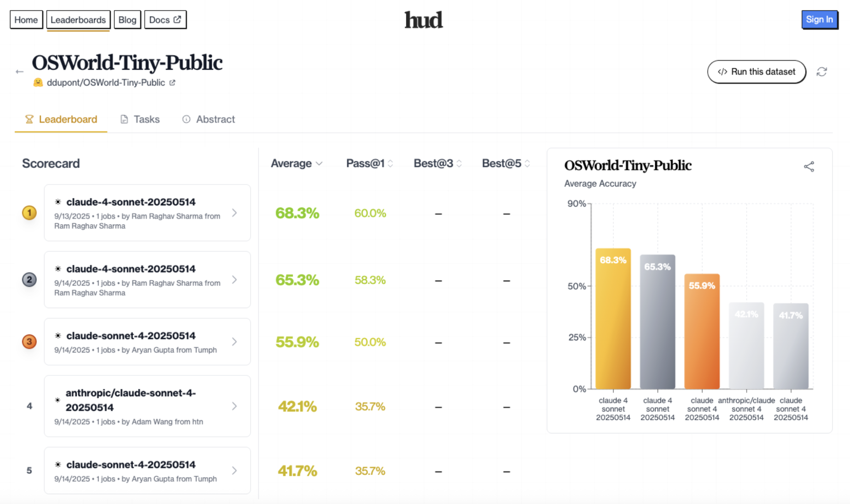Click the info icon on the Abstract tab
The height and width of the screenshot is (504, 850).
187,119
